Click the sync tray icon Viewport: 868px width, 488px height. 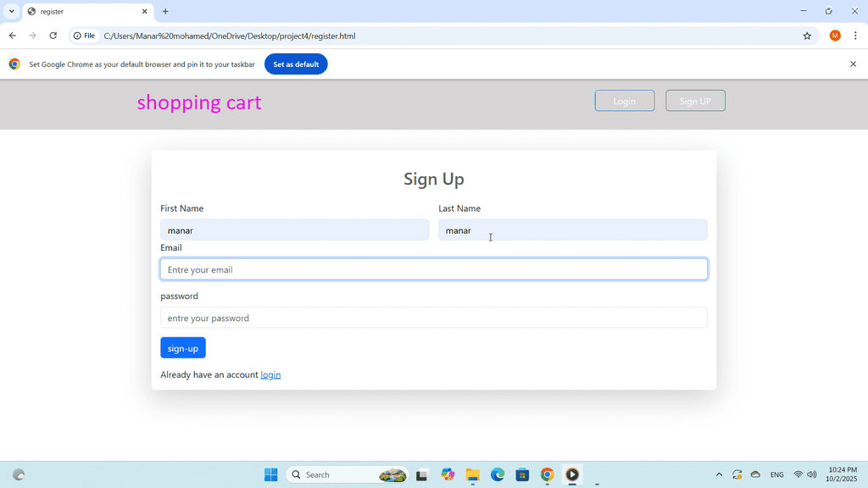coord(737,474)
